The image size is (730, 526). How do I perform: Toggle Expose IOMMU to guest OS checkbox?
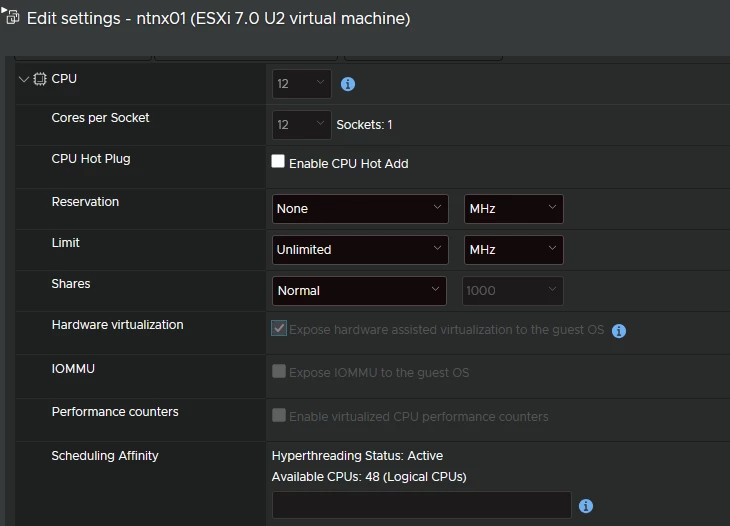pyautogui.click(x=279, y=371)
